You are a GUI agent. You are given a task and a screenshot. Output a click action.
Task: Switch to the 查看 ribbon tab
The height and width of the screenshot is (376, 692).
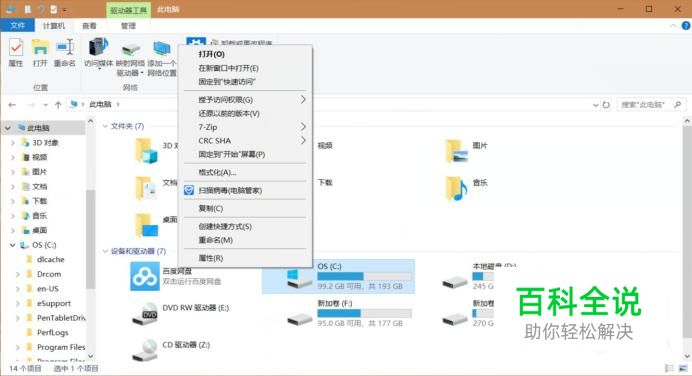89,26
